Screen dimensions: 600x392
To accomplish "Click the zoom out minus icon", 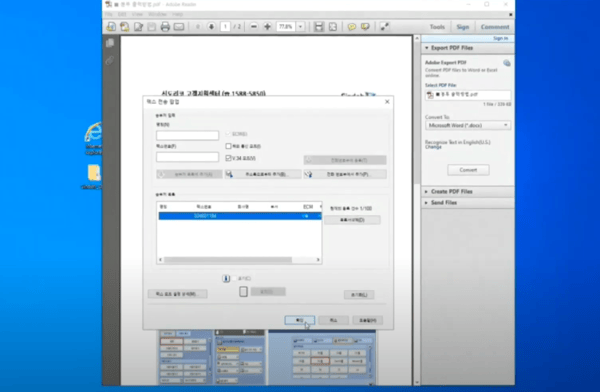I will 254,26.
